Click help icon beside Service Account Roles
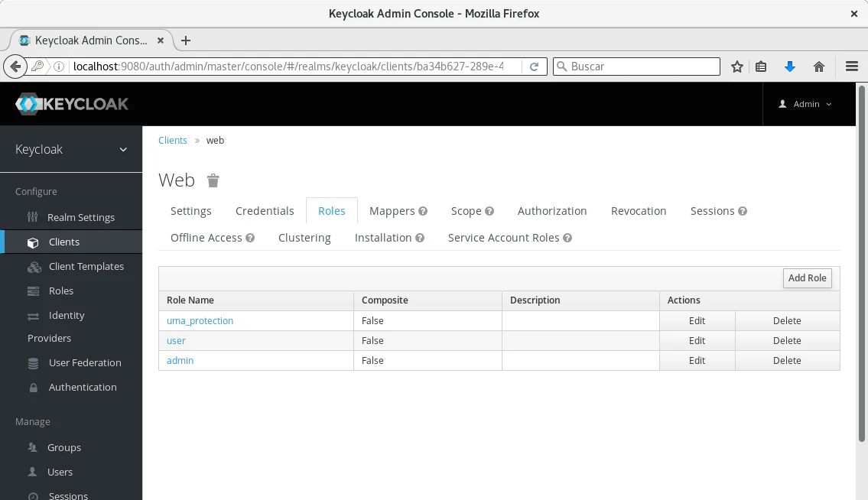Screen dimensions: 868x500 567,239
